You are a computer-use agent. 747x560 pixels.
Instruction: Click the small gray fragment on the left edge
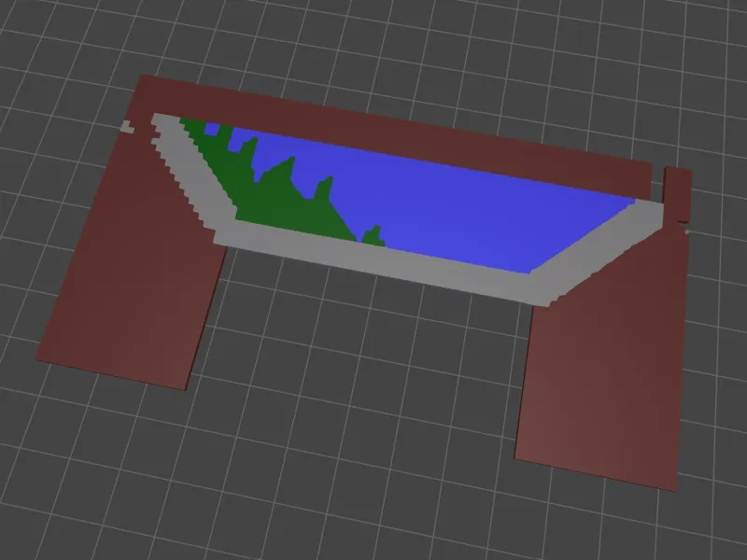[128, 127]
